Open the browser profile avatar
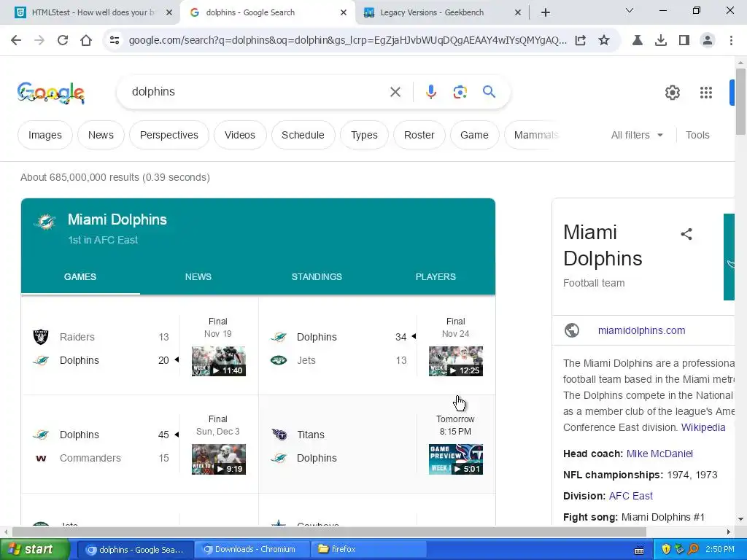The image size is (747, 560). (x=708, y=41)
